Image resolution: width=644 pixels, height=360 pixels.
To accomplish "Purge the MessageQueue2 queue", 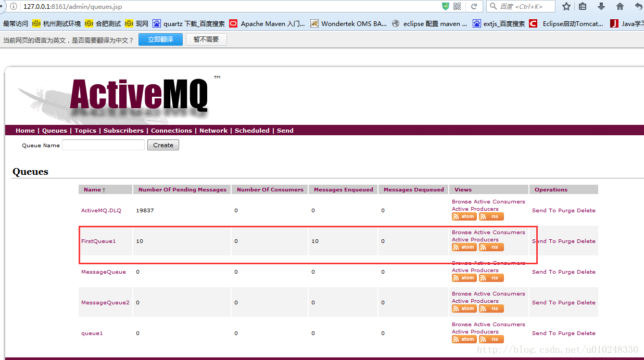I will coord(566,303).
